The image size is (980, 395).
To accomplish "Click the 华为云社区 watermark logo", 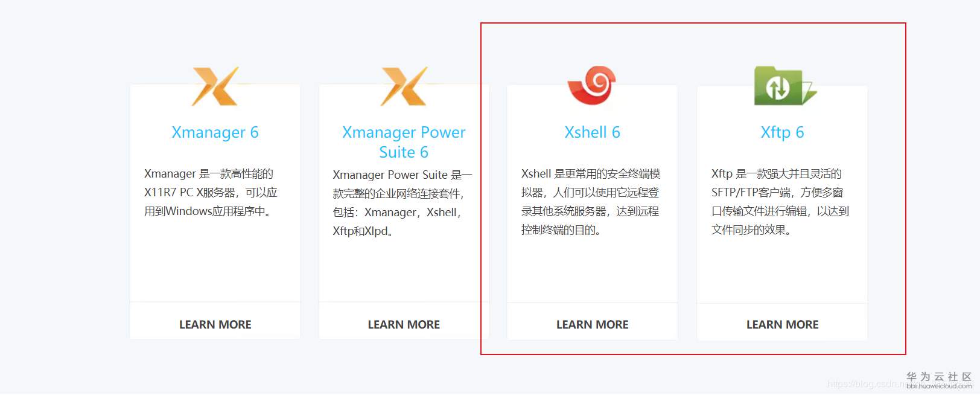I will pyautogui.click(x=939, y=376).
